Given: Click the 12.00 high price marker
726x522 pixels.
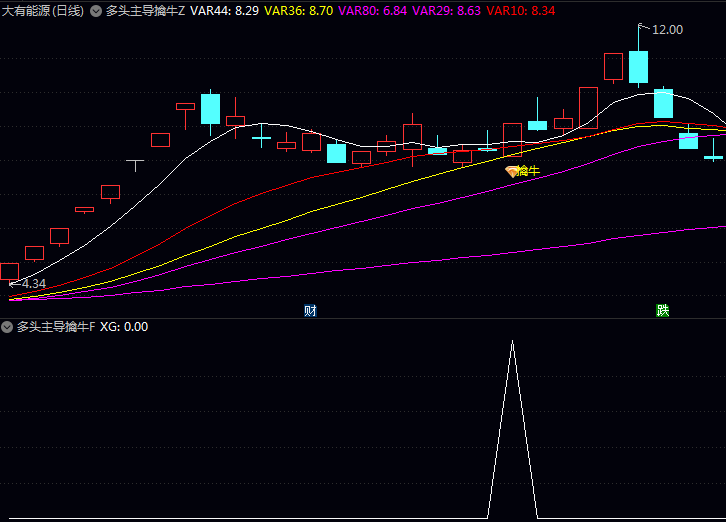Looking at the screenshot, I should pos(666,30).
